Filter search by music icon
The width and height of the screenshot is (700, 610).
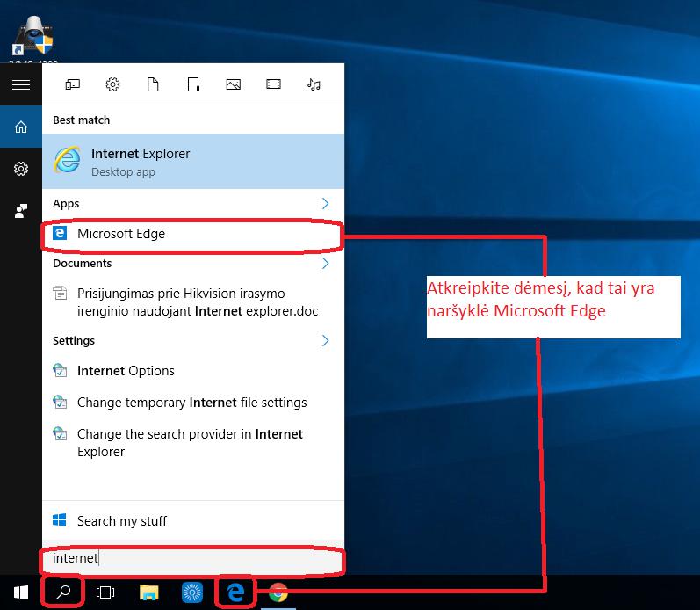pos(314,84)
